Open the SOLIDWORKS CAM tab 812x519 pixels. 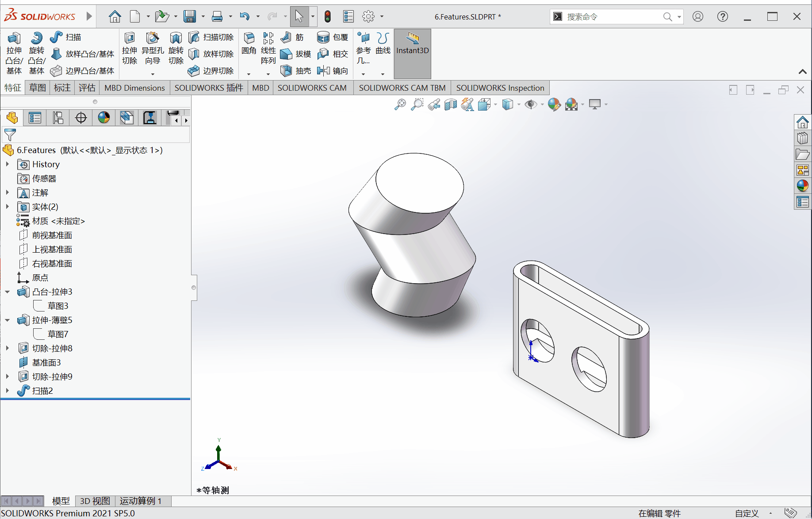[312, 88]
